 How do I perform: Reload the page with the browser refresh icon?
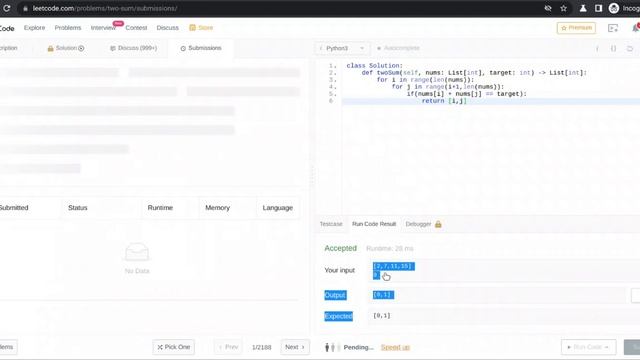pos(7,8)
